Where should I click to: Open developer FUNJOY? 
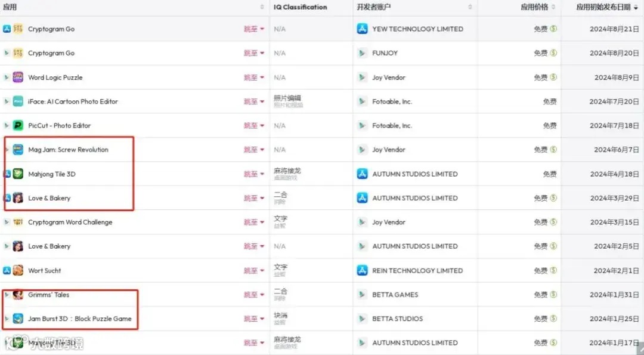pos(385,53)
